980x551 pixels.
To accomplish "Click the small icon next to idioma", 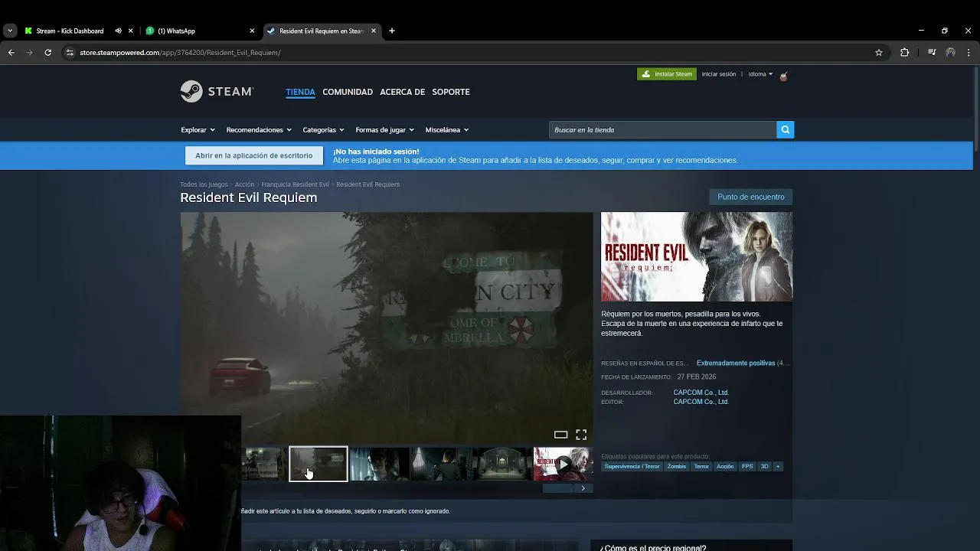I will (783, 75).
